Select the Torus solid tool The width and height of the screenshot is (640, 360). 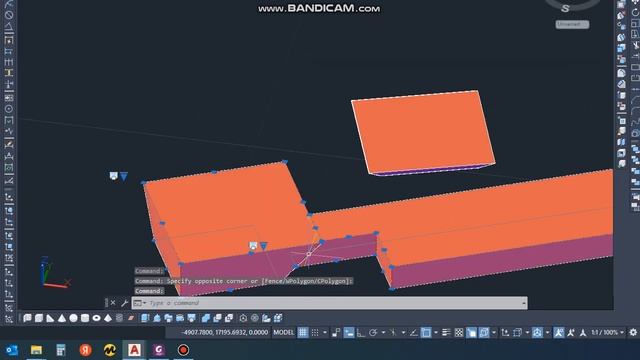click(x=96, y=318)
